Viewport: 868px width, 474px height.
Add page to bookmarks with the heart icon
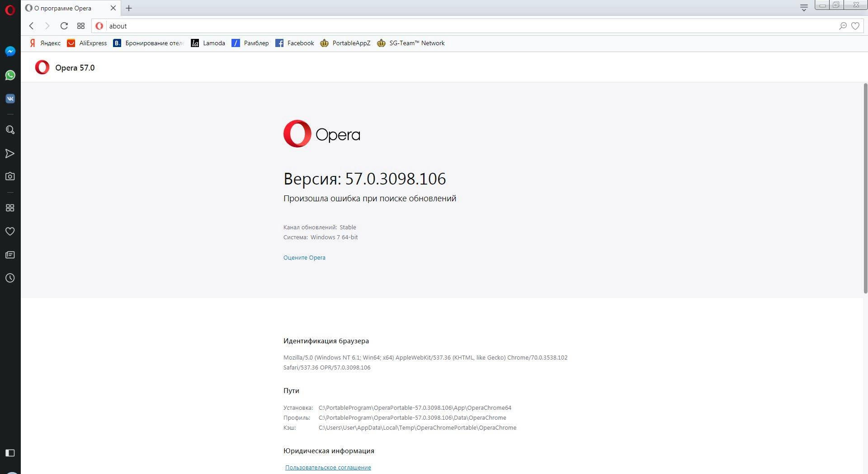(855, 26)
